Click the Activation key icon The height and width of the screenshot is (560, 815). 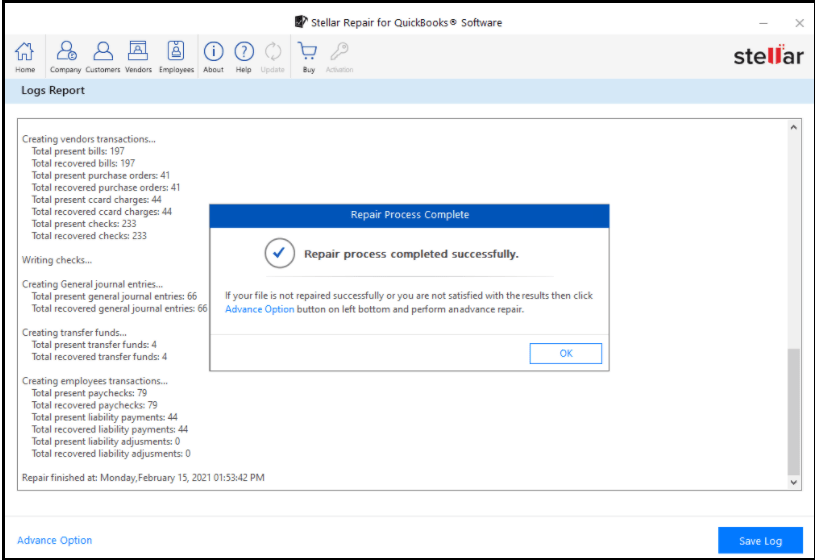tap(339, 55)
